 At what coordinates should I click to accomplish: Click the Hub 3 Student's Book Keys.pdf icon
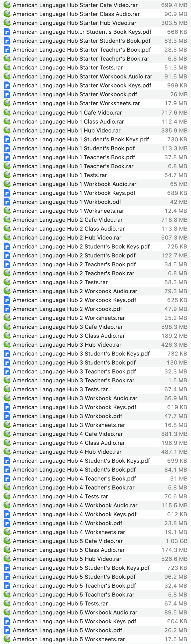pos(7,354)
